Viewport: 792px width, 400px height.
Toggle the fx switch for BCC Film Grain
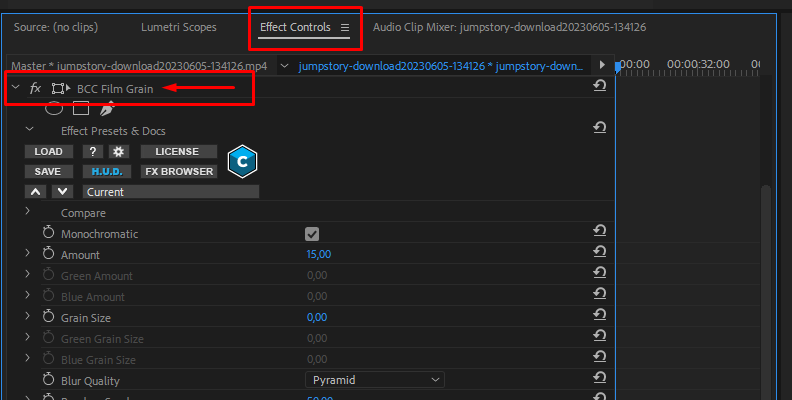(35, 88)
